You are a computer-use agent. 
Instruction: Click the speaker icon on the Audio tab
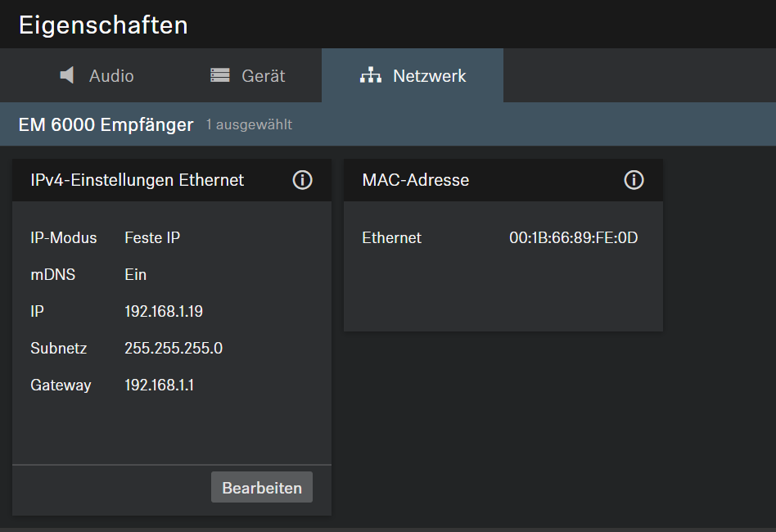click(67, 76)
